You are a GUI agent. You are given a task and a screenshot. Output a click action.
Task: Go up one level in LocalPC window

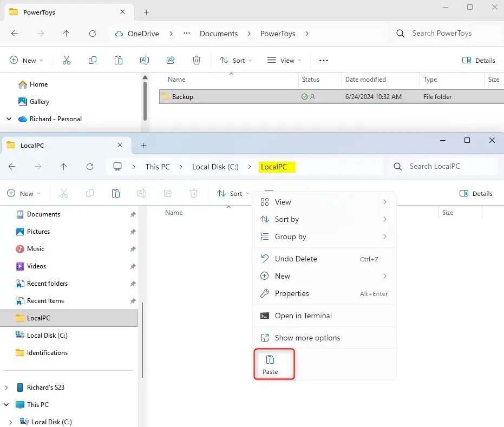point(64,167)
